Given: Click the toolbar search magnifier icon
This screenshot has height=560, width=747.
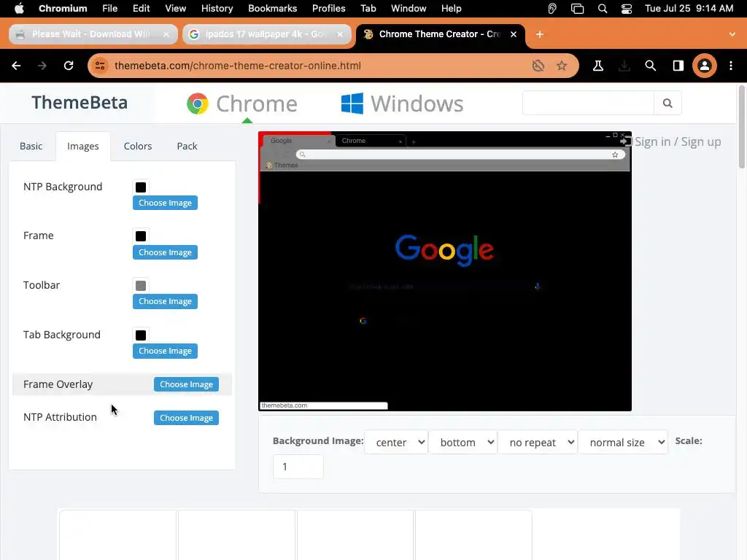Looking at the screenshot, I should [650, 66].
